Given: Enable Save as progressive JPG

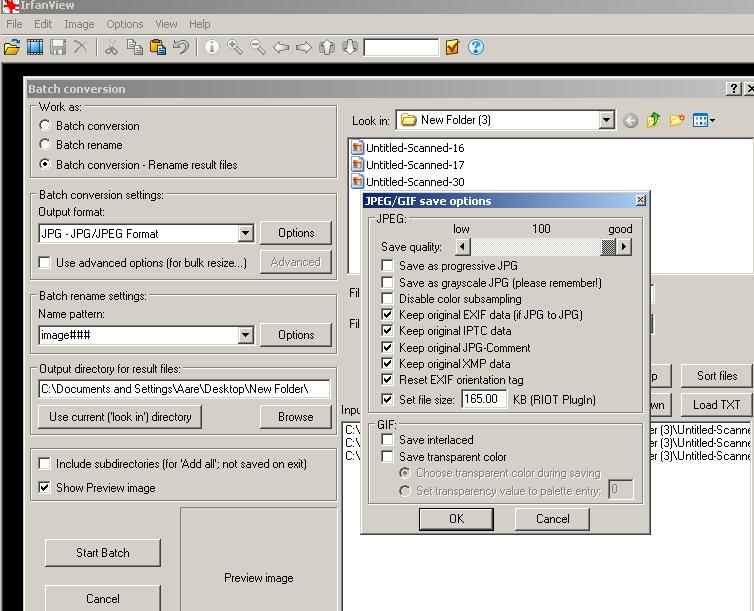Looking at the screenshot, I should click(x=388, y=266).
